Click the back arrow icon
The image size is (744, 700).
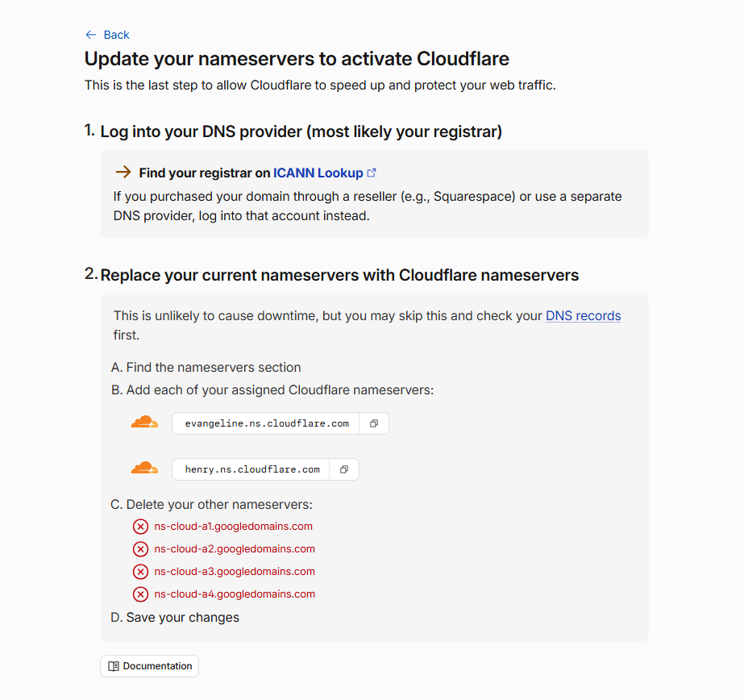coord(90,35)
